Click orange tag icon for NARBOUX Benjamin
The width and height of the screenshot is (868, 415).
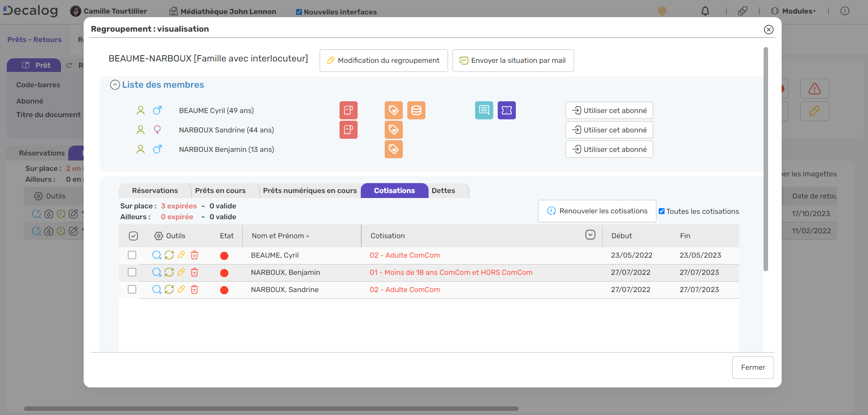pyautogui.click(x=393, y=149)
